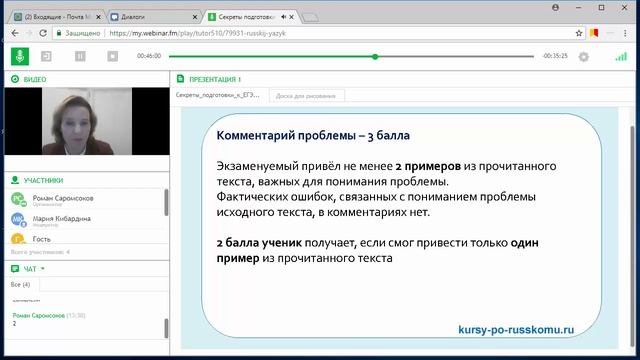Image resolution: width=640 pixels, height=360 pixels.
Task: Click Роман Саромсонов chat message name
Action: pyautogui.click(x=39, y=316)
